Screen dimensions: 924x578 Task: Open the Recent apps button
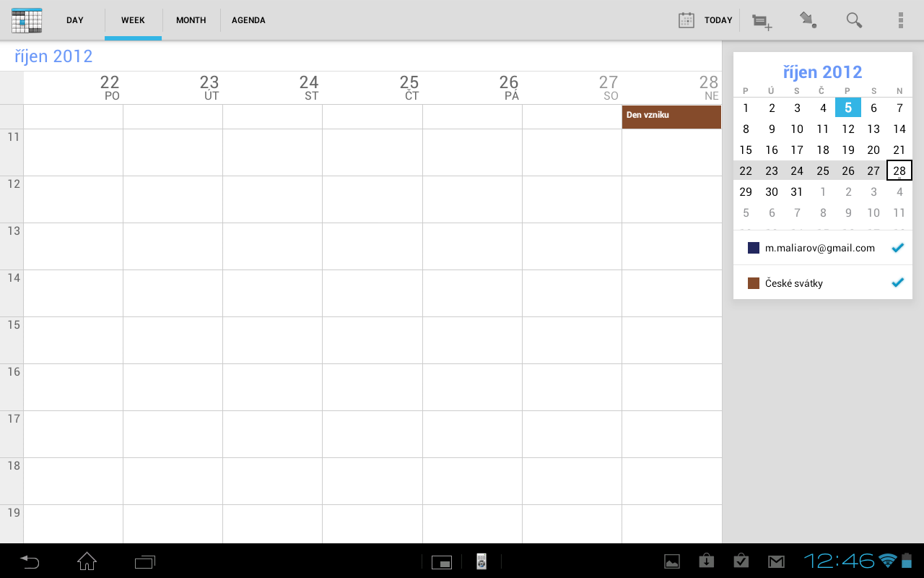pos(144,561)
